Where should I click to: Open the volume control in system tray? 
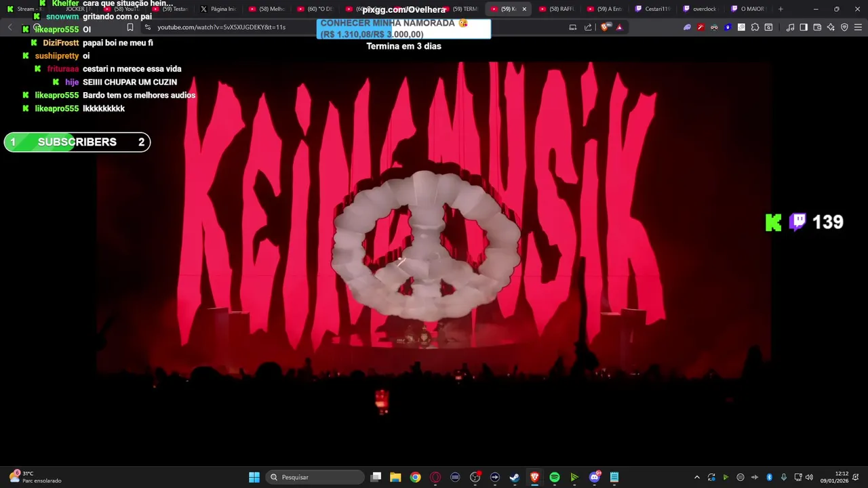pos(809,477)
